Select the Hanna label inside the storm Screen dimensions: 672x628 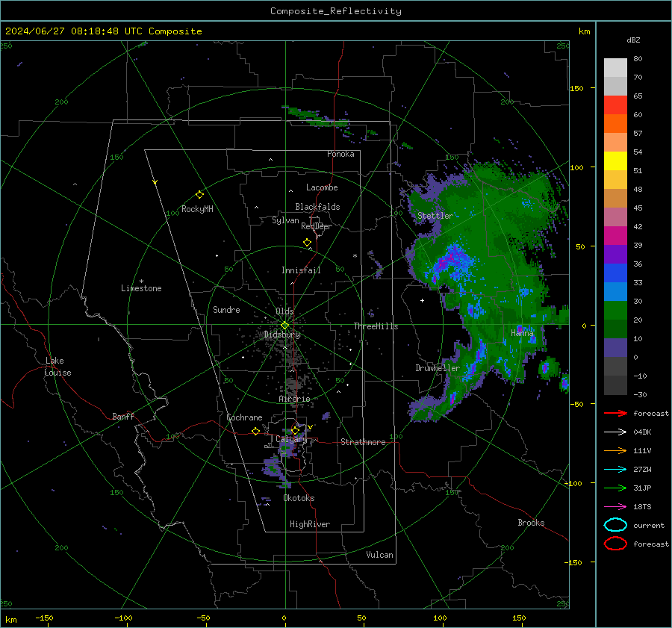(522, 332)
